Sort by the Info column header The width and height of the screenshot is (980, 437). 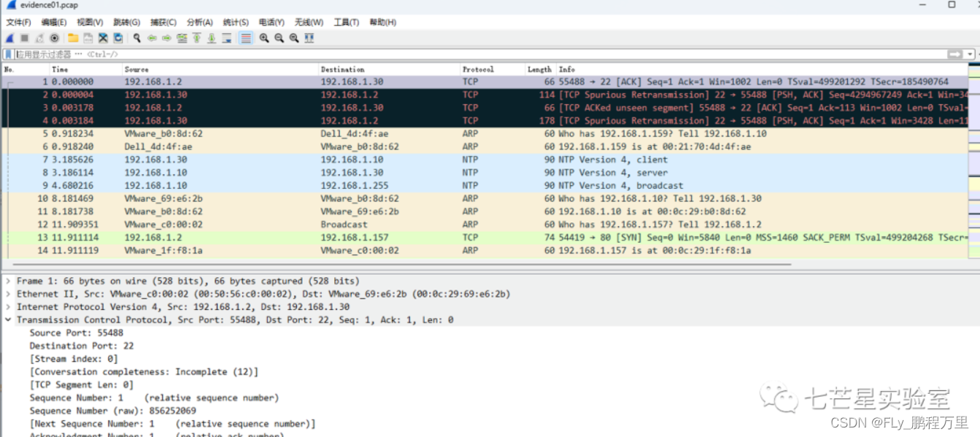click(x=763, y=69)
